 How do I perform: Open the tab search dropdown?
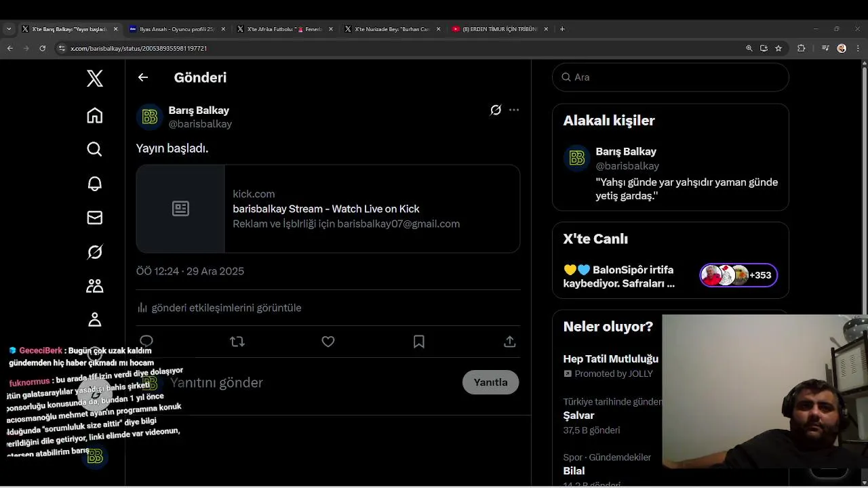[x=8, y=29]
